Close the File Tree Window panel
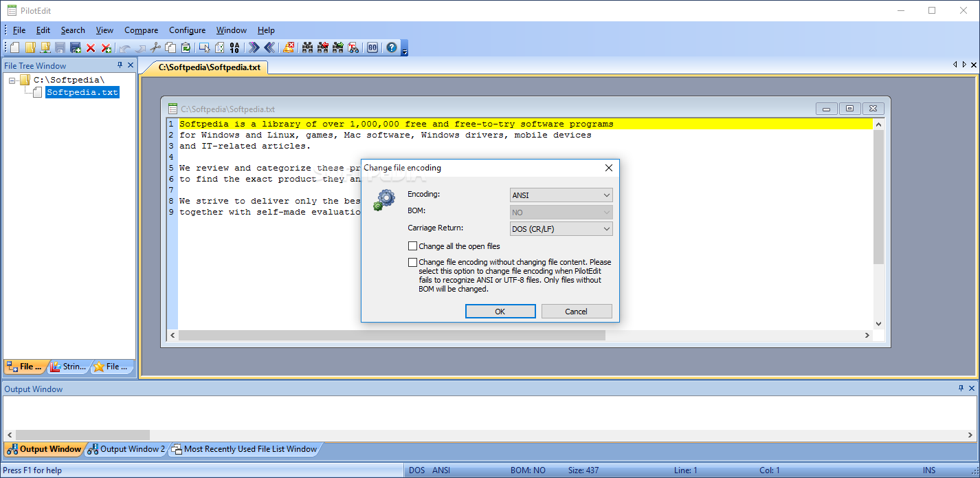Image resolution: width=980 pixels, height=478 pixels. pos(131,65)
